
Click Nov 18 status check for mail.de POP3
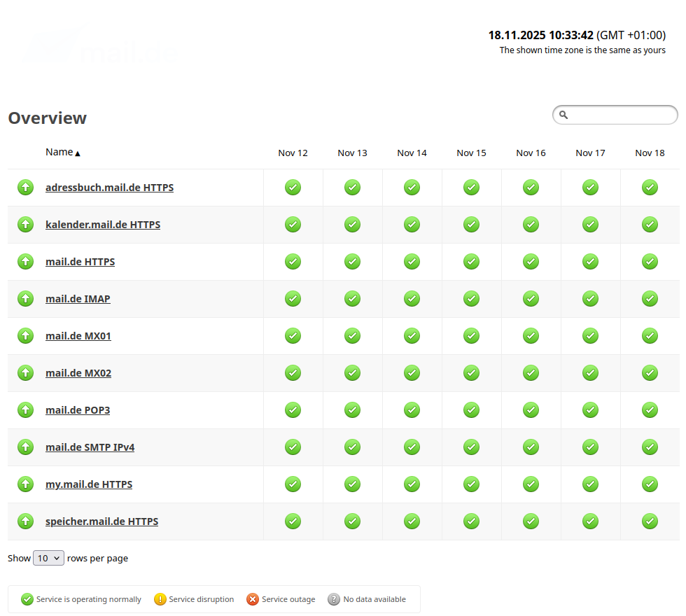tap(650, 410)
